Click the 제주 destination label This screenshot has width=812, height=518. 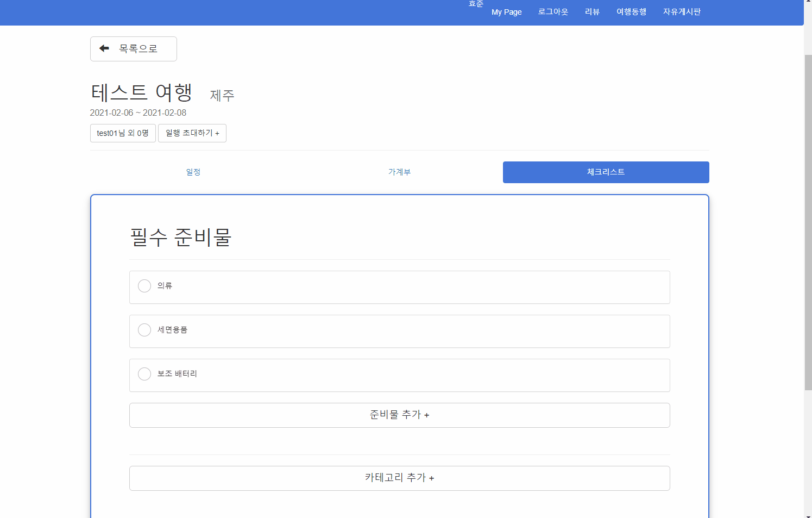(x=222, y=96)
